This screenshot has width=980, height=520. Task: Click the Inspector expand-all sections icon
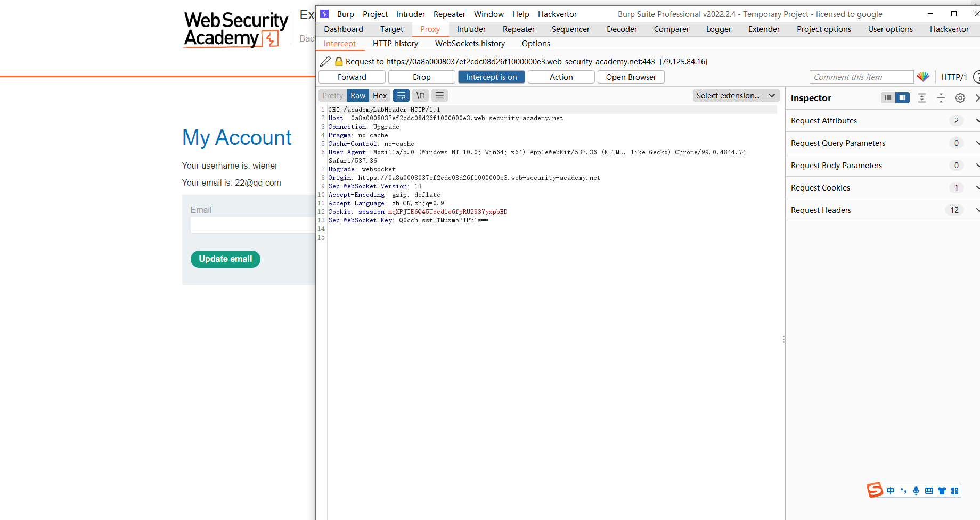922,98
